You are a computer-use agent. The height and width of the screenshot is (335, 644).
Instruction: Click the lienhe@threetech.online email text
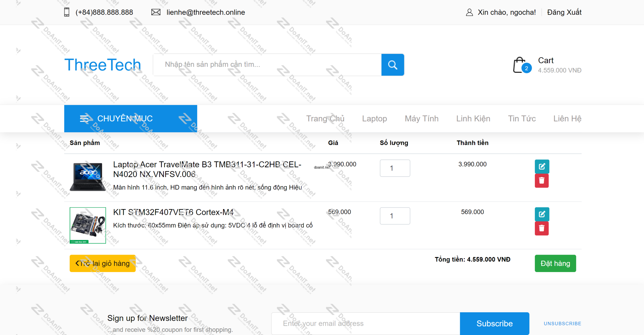(x=206, y=12)
